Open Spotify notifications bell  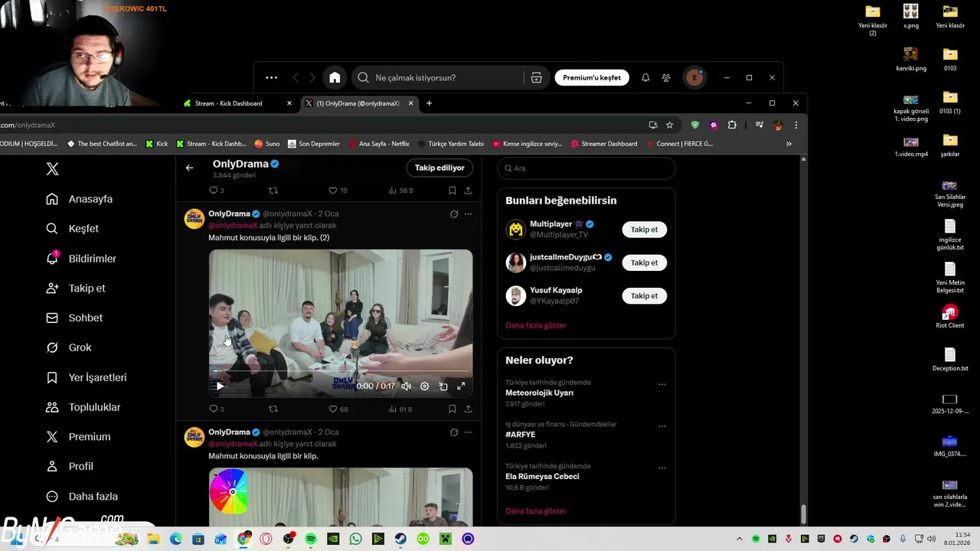[645, 77]
